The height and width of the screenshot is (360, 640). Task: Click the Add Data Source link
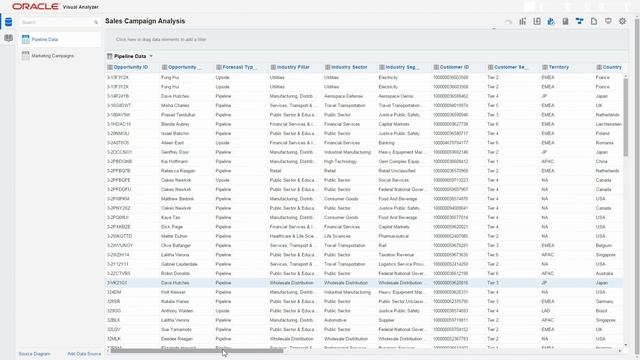coord(84,354)
